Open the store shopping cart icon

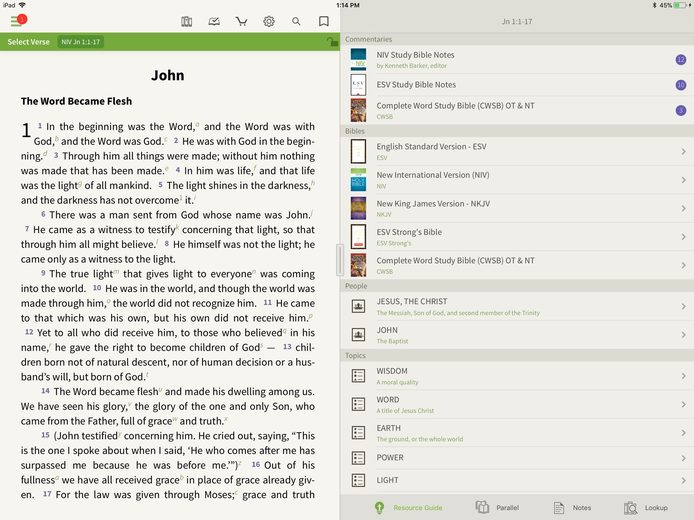tap(241, 21)
